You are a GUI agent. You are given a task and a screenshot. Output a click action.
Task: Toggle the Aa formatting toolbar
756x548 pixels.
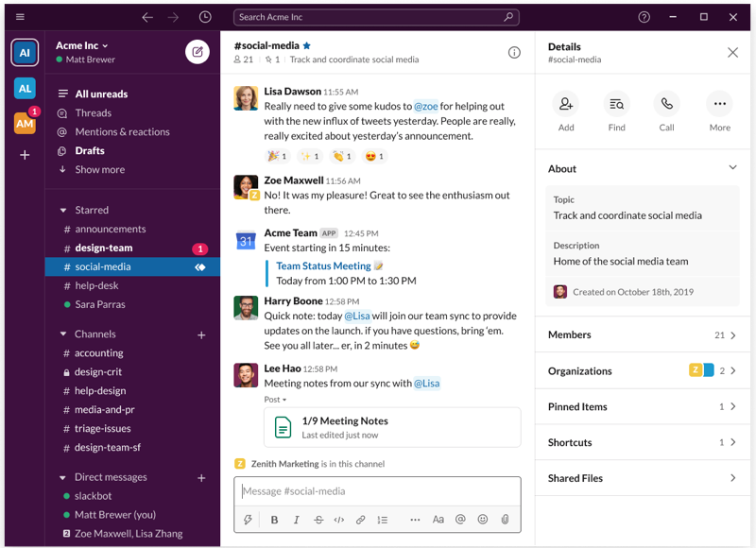click(x=438, y=520)
